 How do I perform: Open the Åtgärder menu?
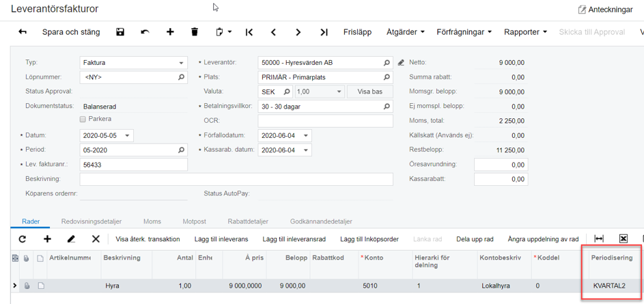[405, 32]
